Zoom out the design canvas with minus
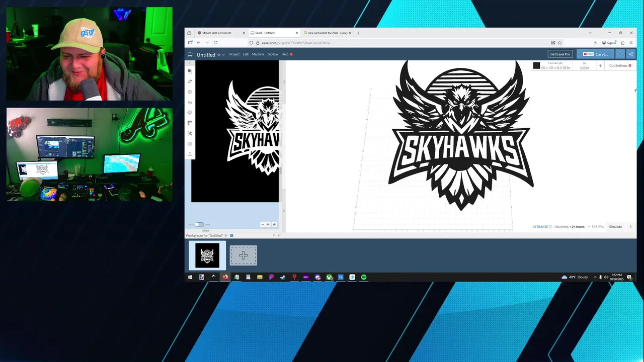644x362 pixels. click(x=262, y=224)
